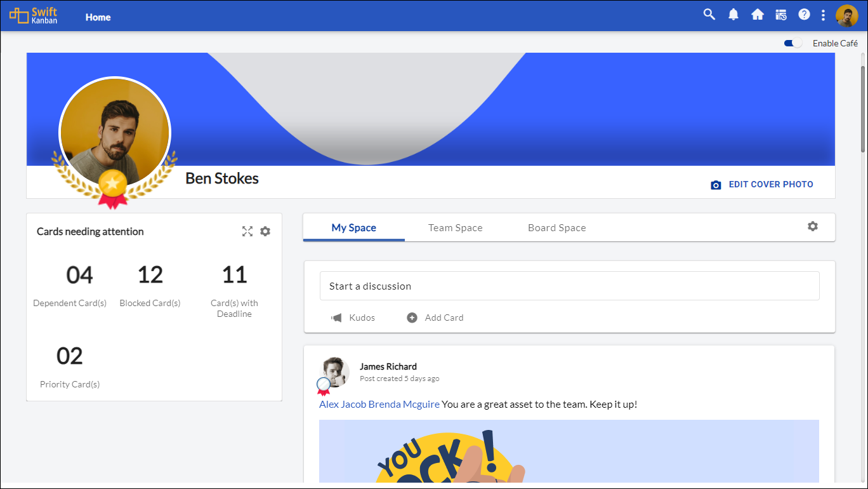Click into Start a discussion field

(x=569, y=286)
